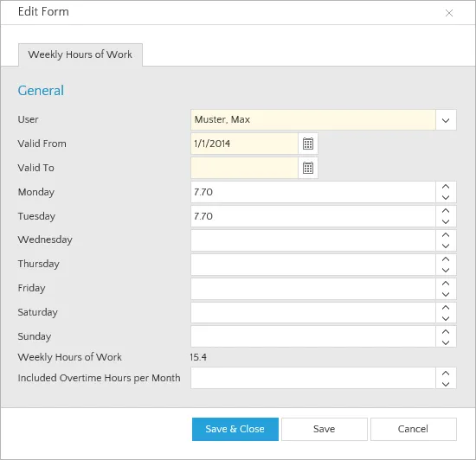Screen dimensions: 476x460
Task: Expand the User dropdown list
Action: pyautogui.click(x=446, y=120)
